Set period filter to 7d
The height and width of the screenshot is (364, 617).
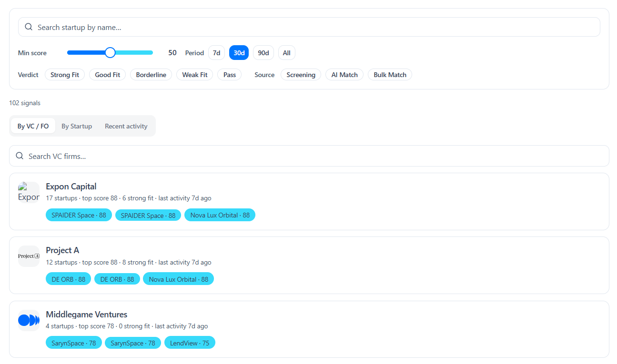(x=216, y=53)
